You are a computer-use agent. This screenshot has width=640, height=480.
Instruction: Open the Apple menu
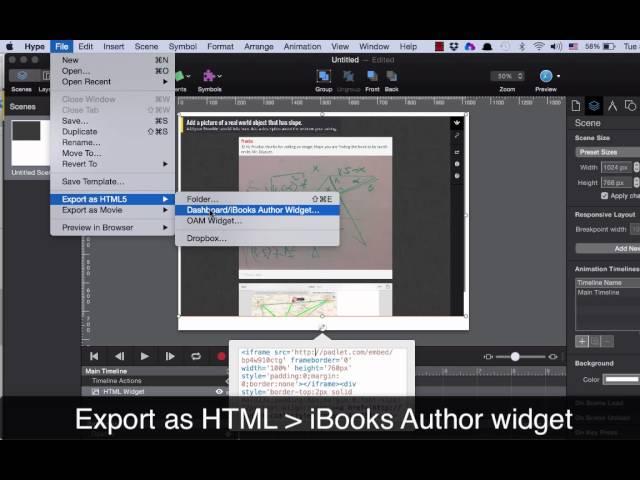[x=10, y=47]
